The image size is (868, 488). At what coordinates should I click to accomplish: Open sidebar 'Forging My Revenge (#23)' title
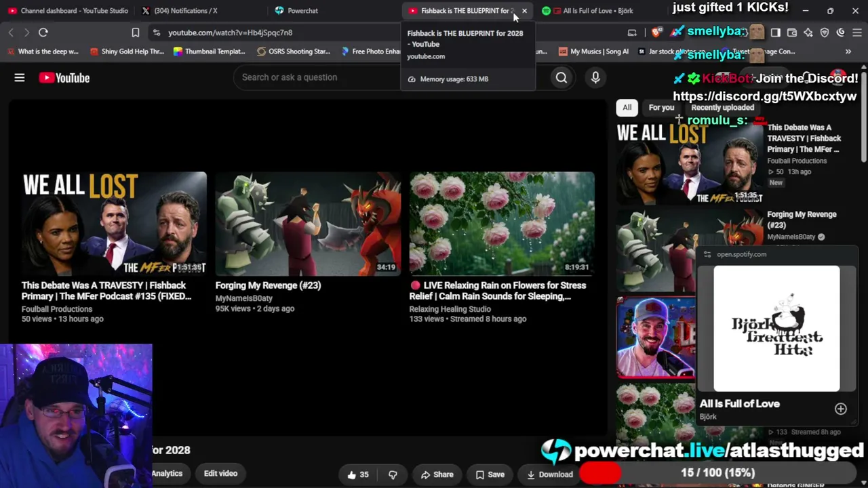802,220
